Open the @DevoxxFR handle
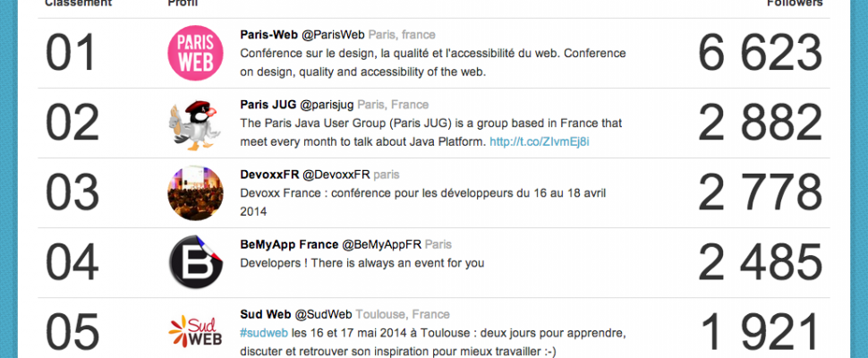Image resolution: width=868 pixels, height=358 pixels. pos(336,175)
